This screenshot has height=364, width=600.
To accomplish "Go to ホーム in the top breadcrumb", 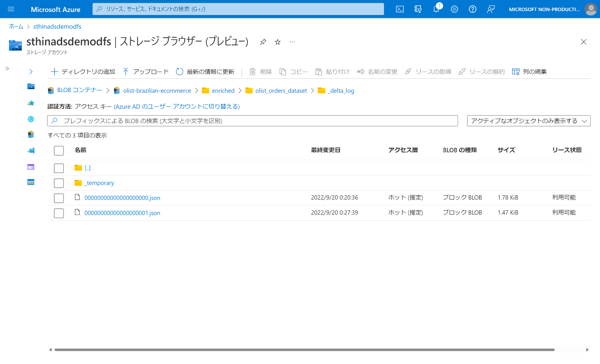I will (16, 27).
